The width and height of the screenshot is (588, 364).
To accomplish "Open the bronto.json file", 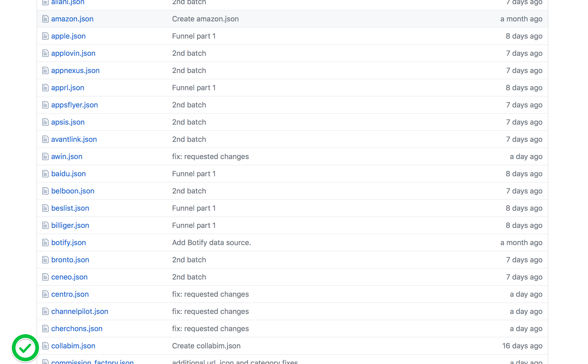I will (70, 260).
